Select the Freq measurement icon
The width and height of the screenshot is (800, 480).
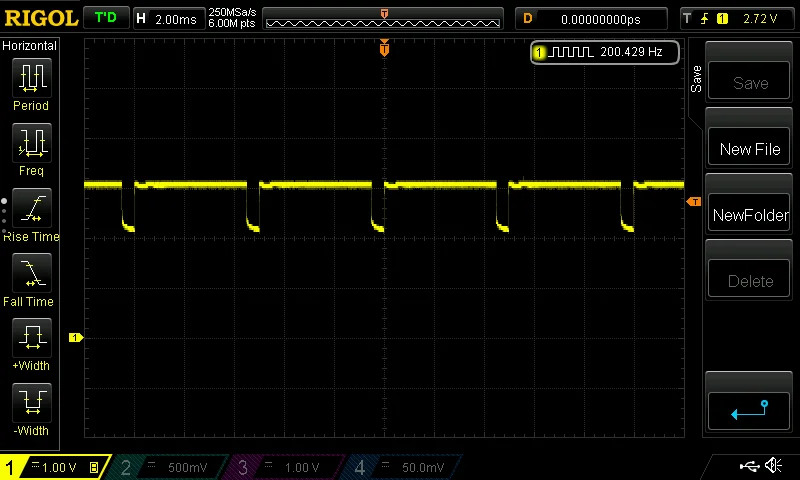pos(31,143)
